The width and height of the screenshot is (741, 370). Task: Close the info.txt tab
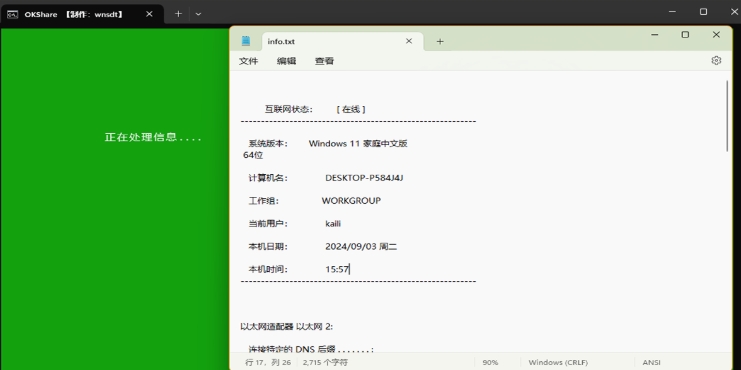409,41
